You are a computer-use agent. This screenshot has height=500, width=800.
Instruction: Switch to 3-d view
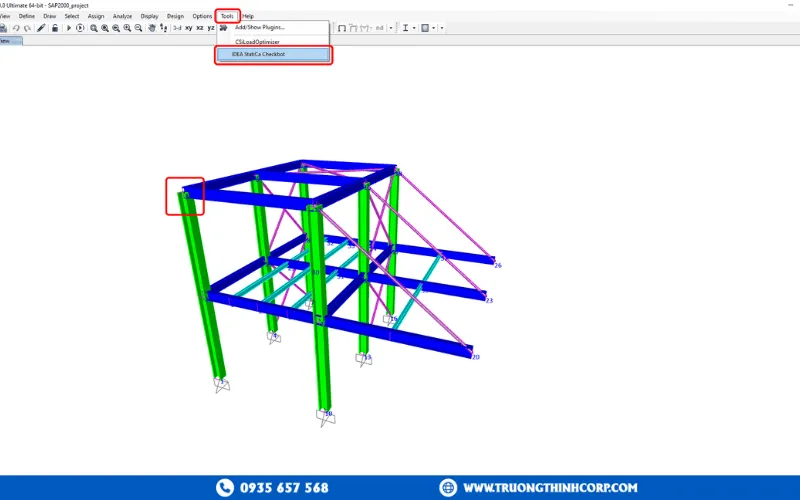176,28
